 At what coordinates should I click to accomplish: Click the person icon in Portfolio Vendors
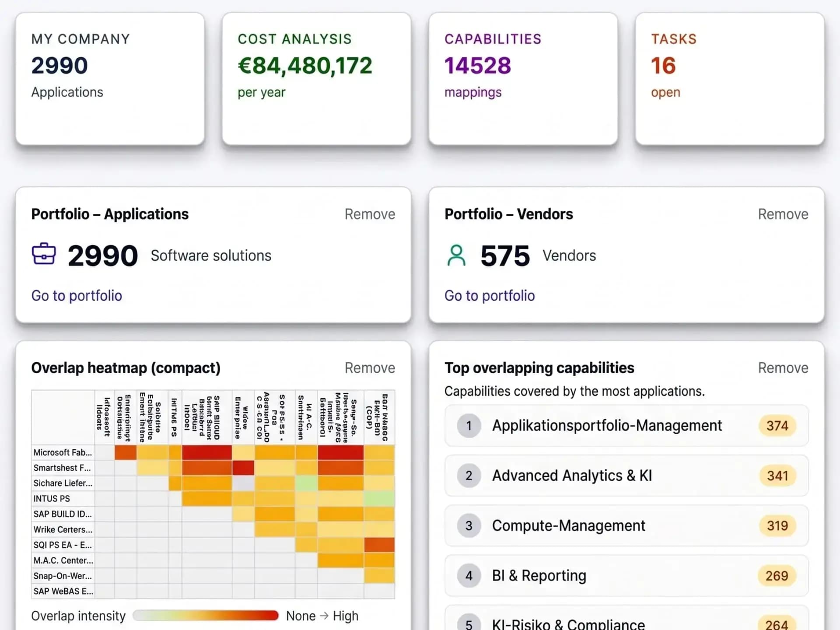456,255
